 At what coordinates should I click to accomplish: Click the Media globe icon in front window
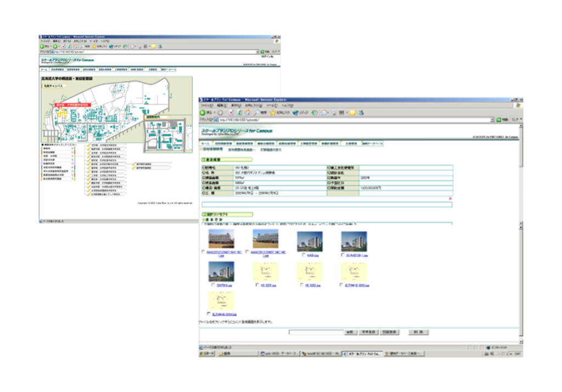pyautogui.click(x=295, y=113)
